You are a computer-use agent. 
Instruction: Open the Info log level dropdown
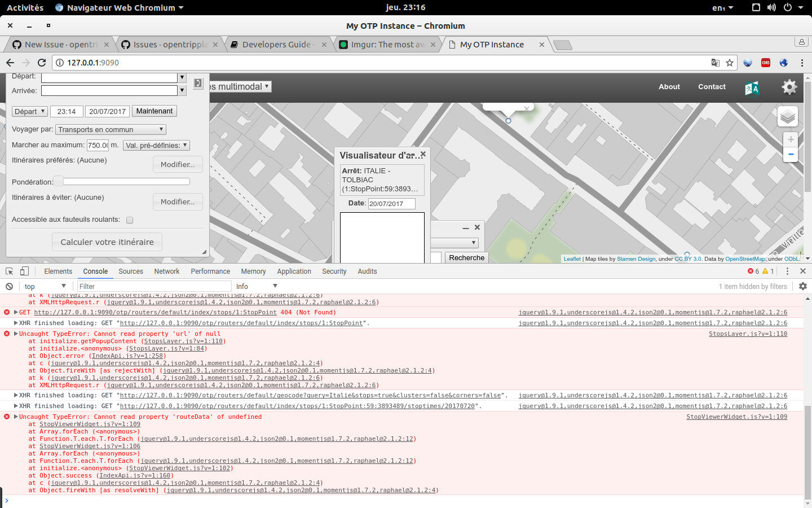(257, 287)
